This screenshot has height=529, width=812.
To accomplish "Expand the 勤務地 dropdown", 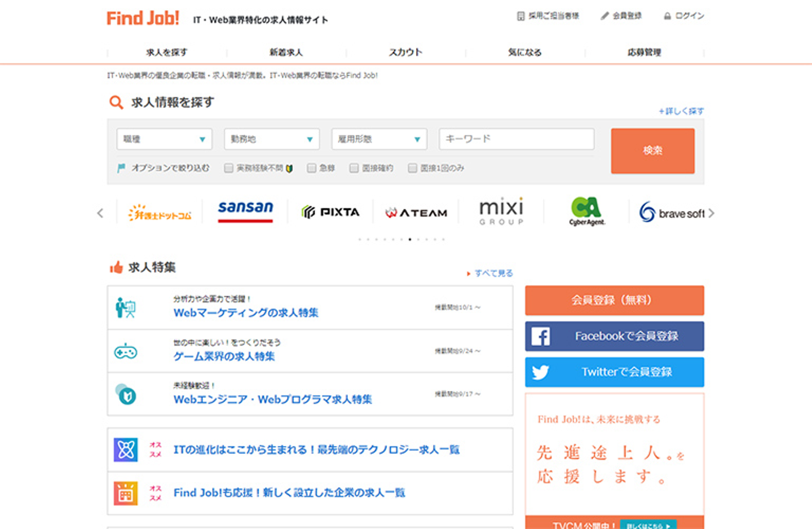I will pyautogui.click(x=272, y=139).
